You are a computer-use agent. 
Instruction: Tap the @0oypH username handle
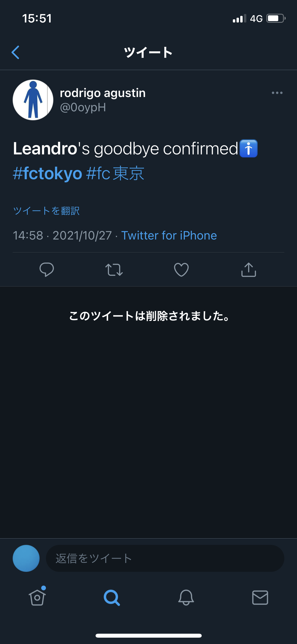coord(83,108)
